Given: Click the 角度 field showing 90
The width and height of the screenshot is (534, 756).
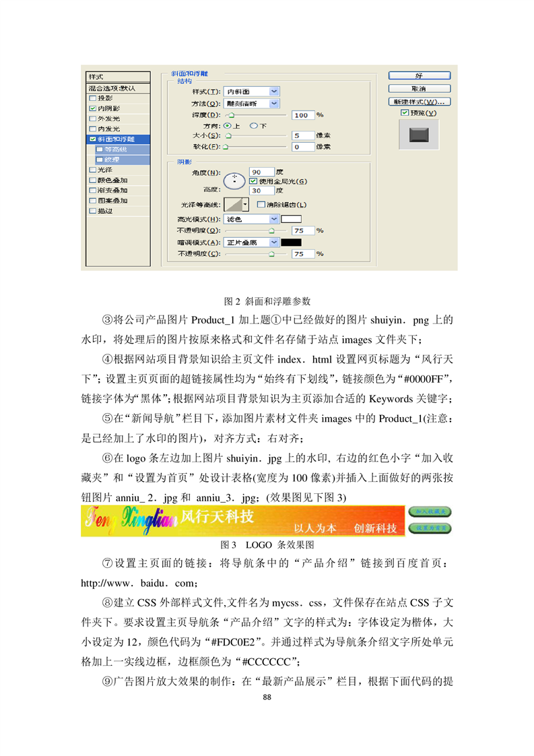Looking at the screenshot, I should click(x=262, y=172).
